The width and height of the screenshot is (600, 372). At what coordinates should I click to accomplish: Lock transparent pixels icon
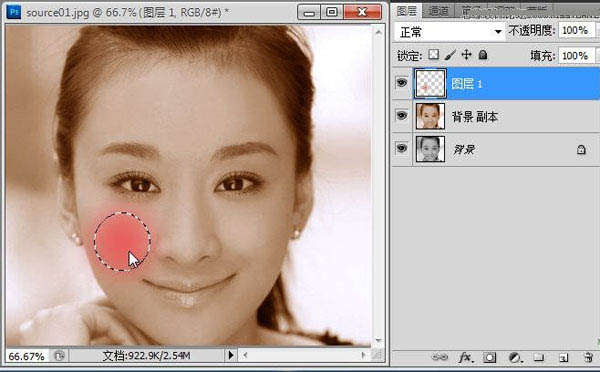434,54
